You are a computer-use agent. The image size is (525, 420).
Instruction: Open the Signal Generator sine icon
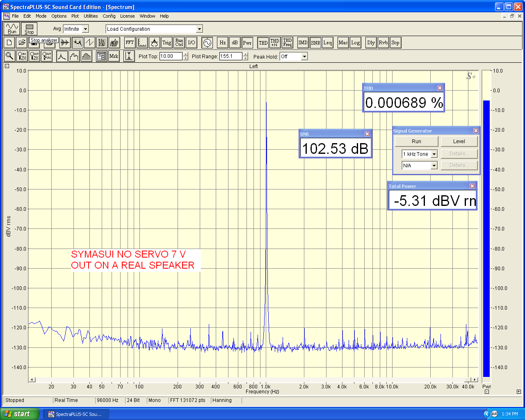(207, 42)
